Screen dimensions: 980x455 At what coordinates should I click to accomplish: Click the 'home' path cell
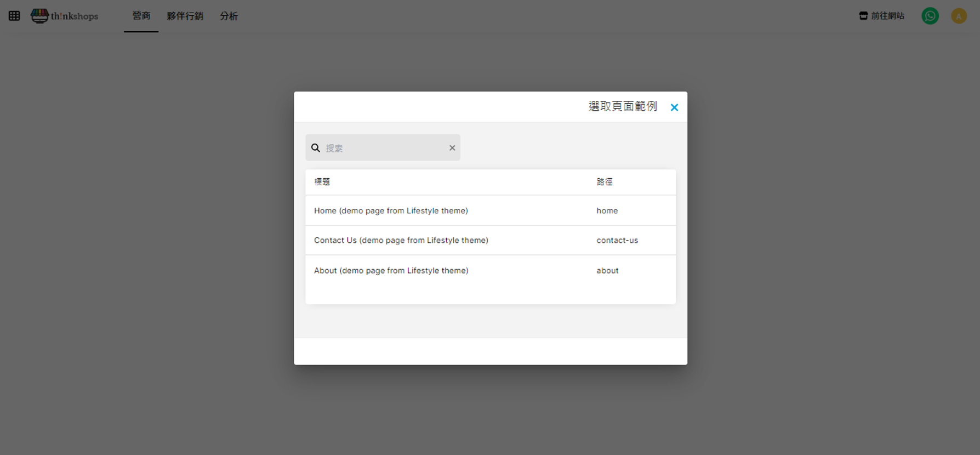coord(607,211)
